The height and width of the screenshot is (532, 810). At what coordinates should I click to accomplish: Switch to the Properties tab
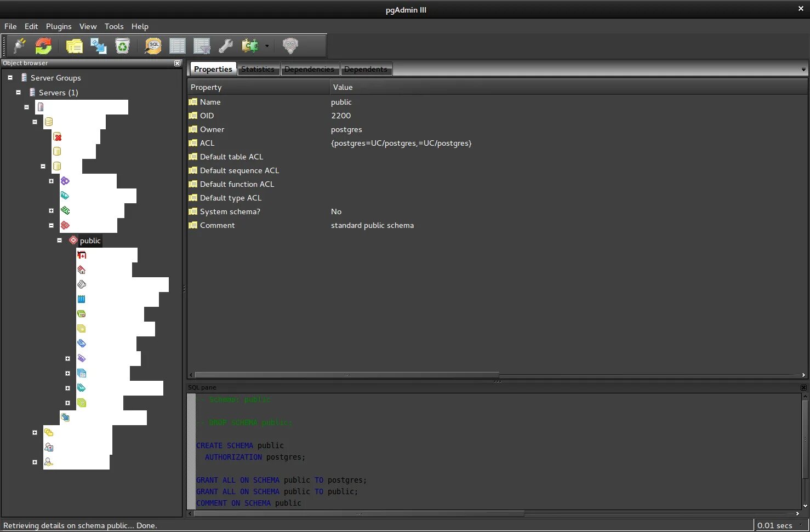tap(213, 69)
